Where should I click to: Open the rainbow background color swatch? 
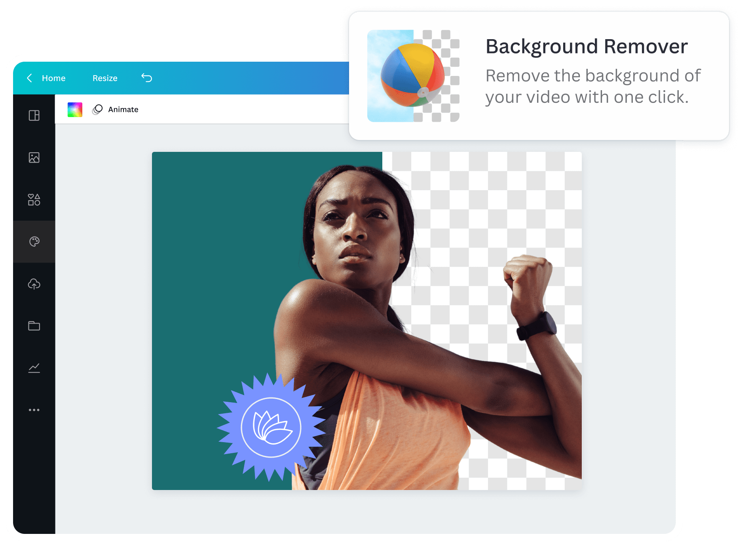coord(75,110)
